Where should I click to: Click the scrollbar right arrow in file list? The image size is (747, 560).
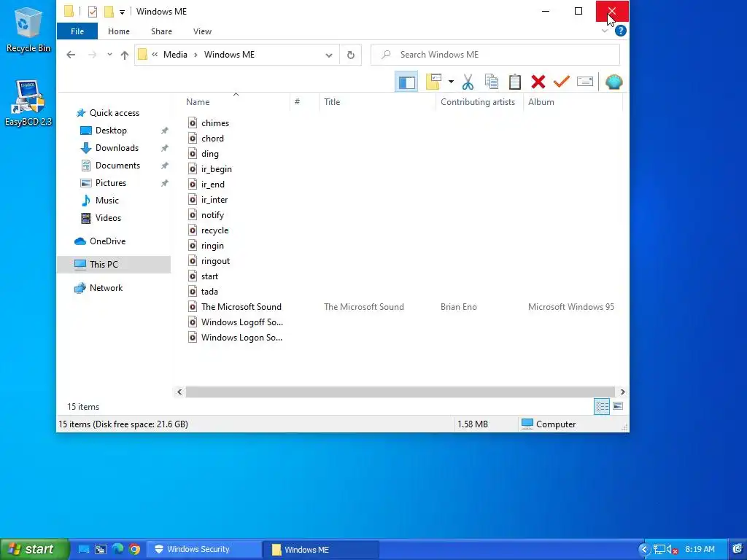pyautogui.click(x=622, y=392)
